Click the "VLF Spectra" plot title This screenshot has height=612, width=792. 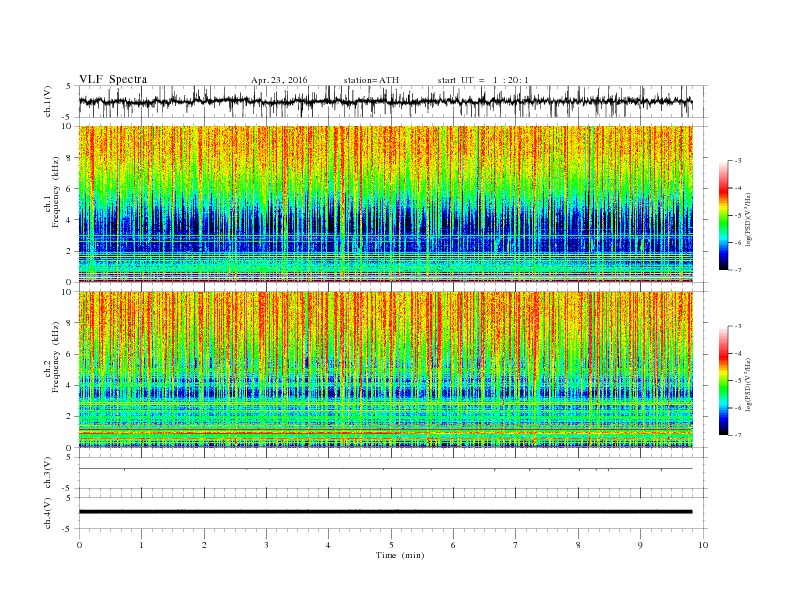tap(113, 79)
